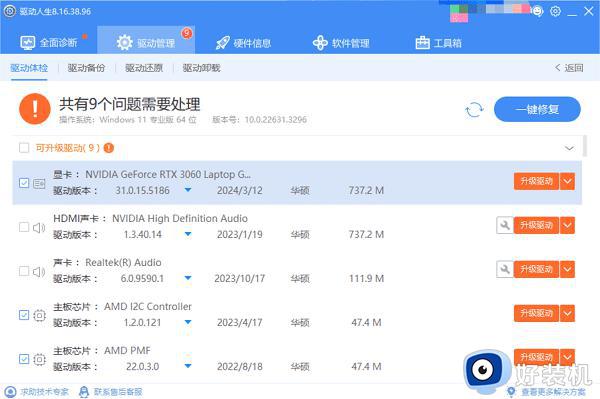Check the Realtek(R) Audio checkbox
The width and height of the screenshot is (600, 399).
24,271
